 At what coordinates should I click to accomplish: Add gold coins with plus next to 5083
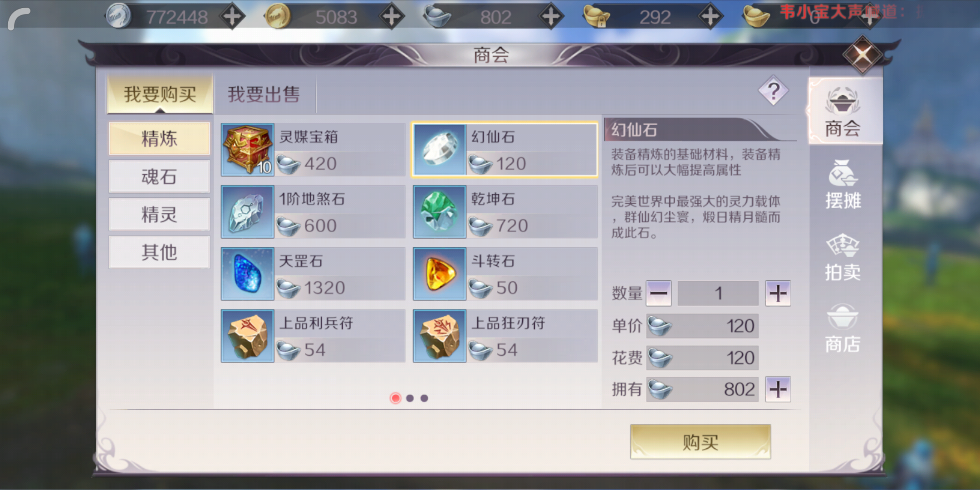pos(392,17)
